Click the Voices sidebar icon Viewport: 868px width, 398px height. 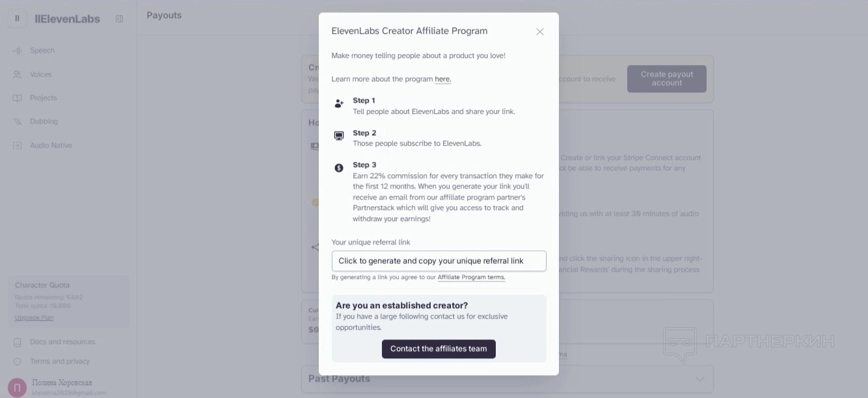[18, 75]
